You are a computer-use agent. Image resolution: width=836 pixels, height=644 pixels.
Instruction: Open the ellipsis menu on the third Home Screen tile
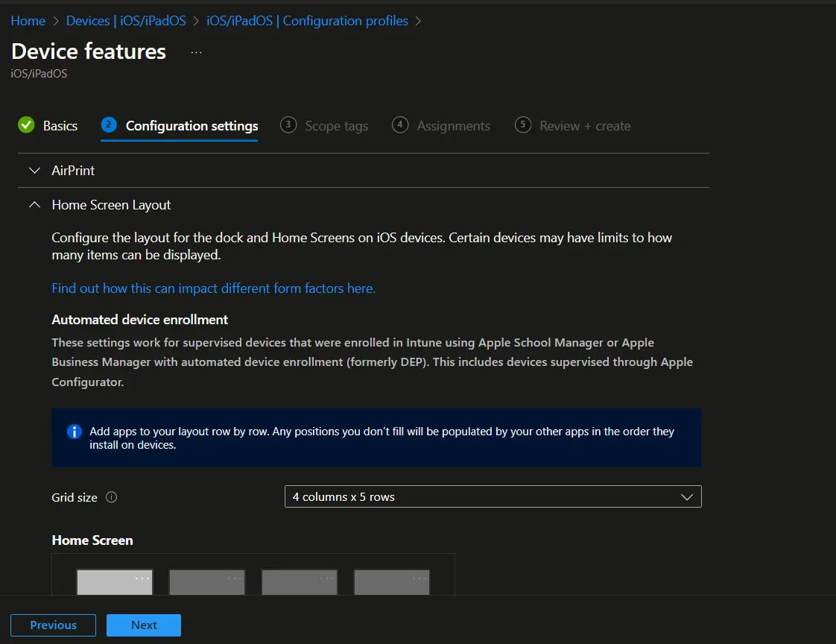coord(329,576)
